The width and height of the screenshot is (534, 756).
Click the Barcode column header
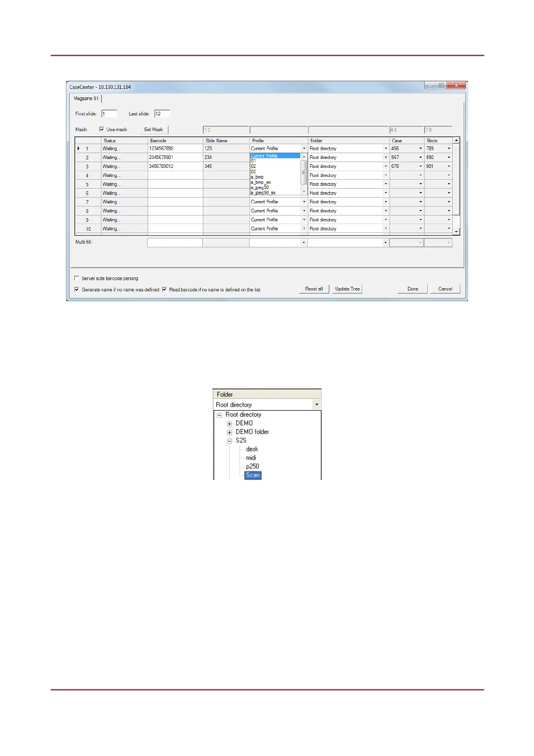click(175, 141)
